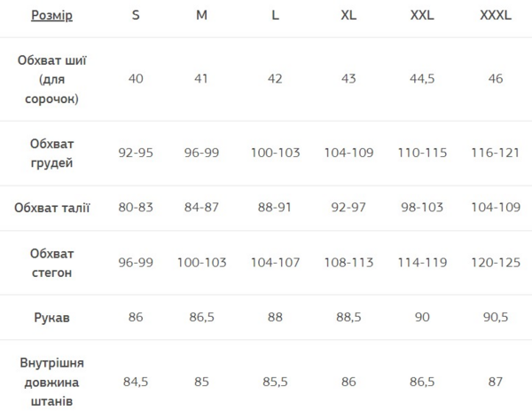
Task: Click the XXXL size column header
Action: (x=495, y=16)
